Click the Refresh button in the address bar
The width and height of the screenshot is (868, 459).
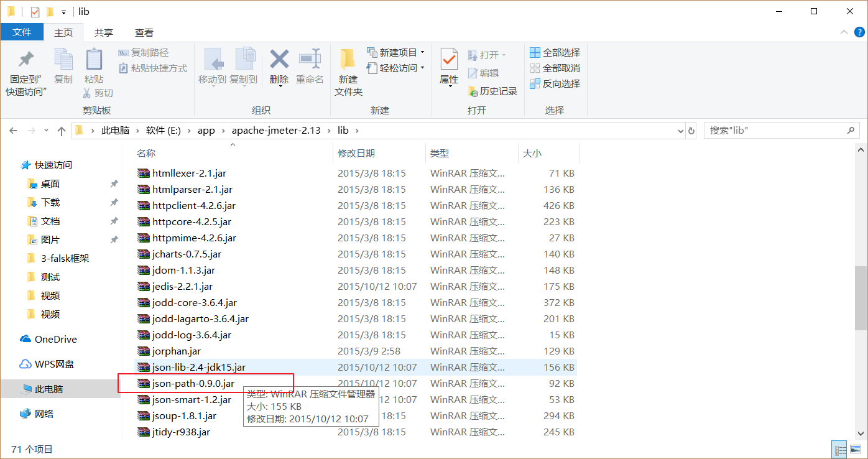691,131
